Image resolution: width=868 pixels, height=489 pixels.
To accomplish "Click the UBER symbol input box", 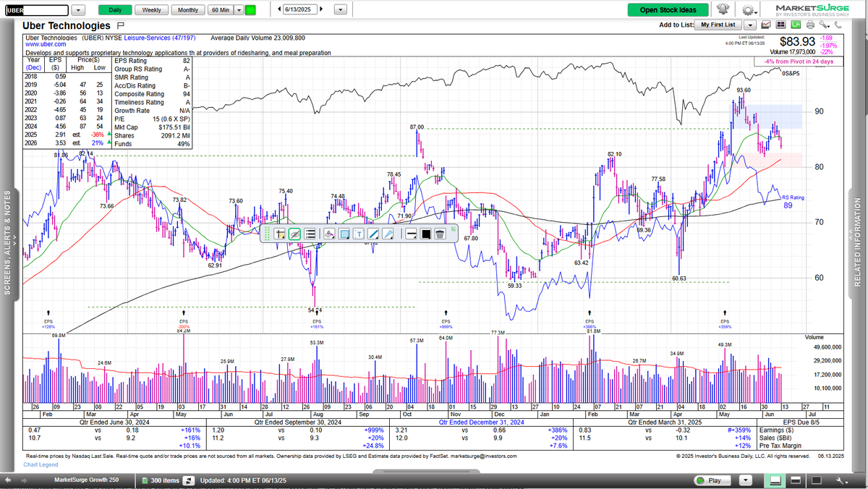I will [37, 10].
